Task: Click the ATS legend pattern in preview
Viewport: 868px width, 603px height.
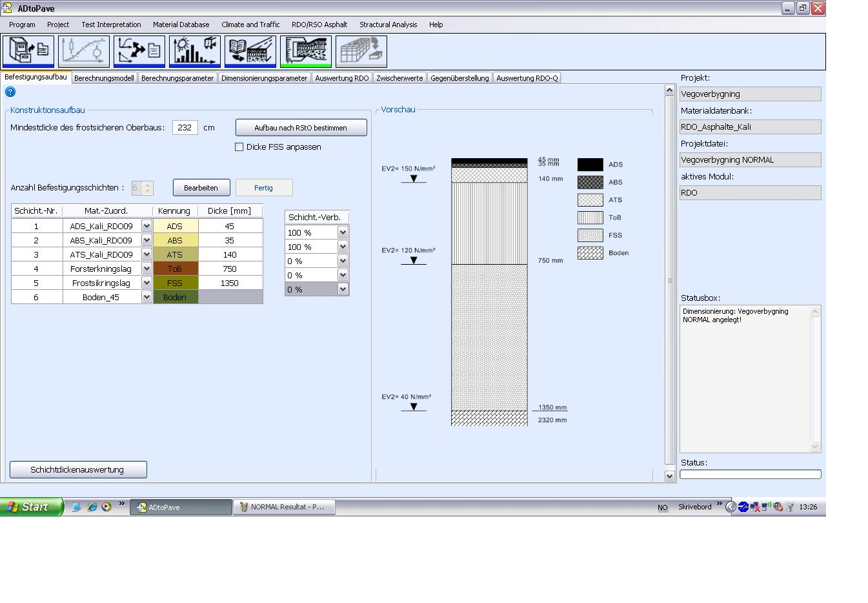Action: [590, 200]
